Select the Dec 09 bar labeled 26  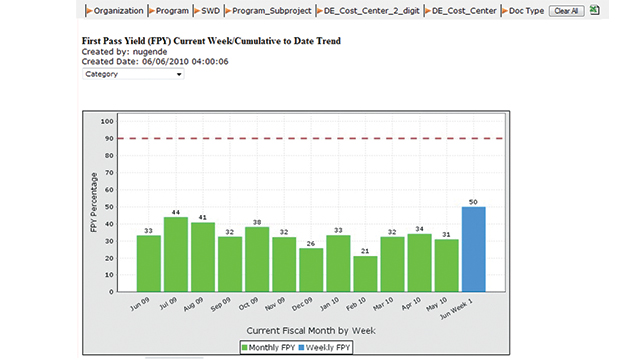(x=311, y=270)
